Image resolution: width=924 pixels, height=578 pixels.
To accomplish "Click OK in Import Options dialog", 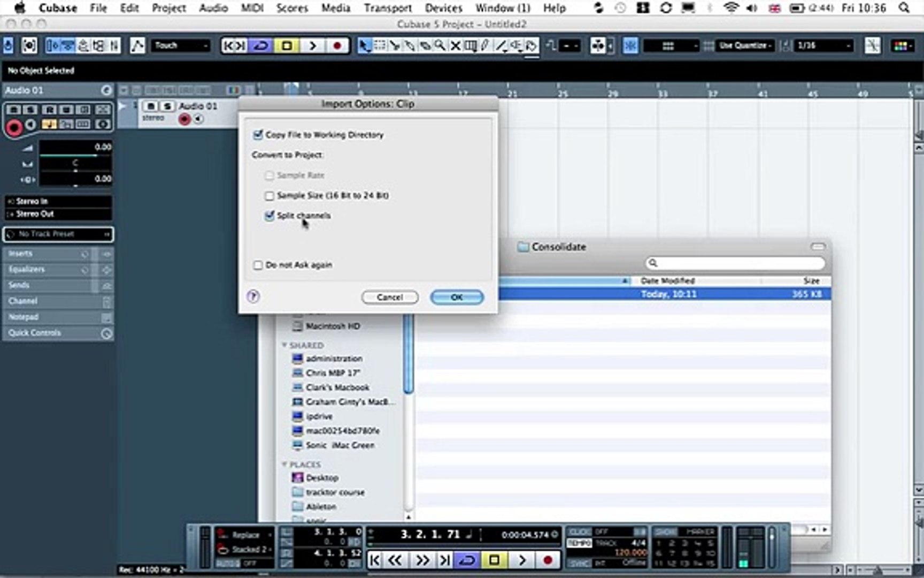I will 457,297.
